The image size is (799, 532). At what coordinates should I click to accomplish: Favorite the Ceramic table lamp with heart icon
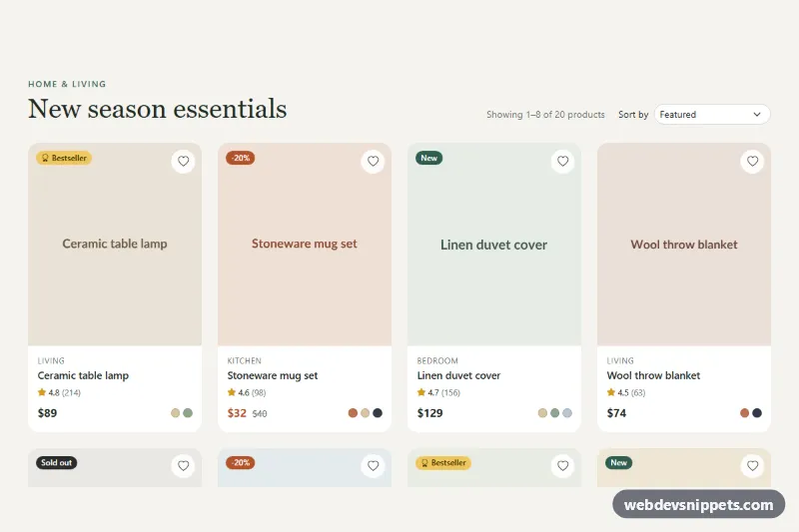[183, 162]
